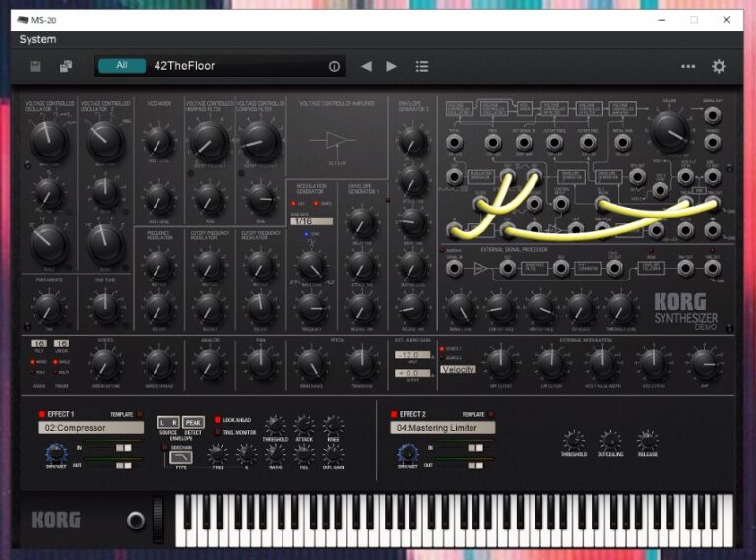756x560 pixels.
Task: Toggle the Effect 2 power LED
Action: click(x=394, y=414)
